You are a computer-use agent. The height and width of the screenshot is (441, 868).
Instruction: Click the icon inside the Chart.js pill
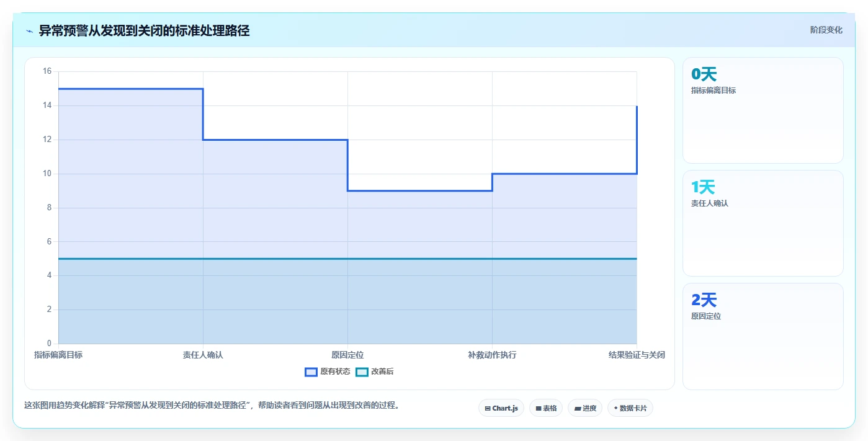488,408
